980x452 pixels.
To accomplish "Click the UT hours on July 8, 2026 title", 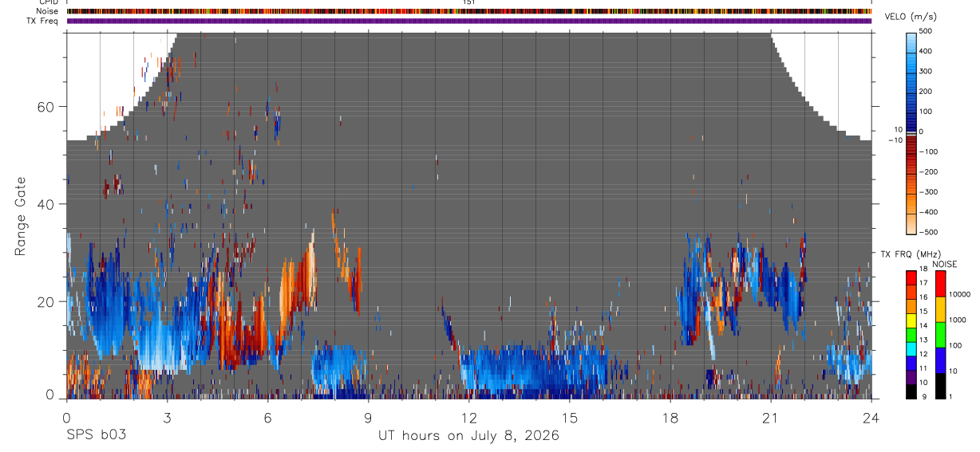I will [x=468, y=436].
